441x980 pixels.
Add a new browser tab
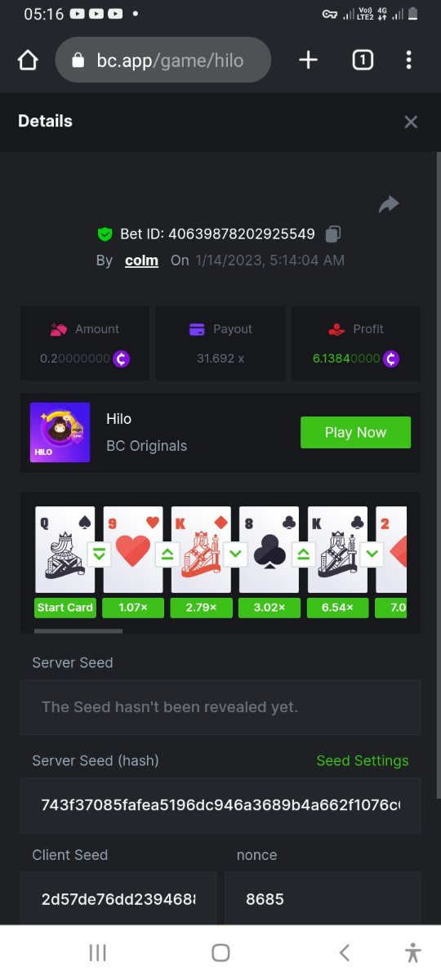click(308, 60)
